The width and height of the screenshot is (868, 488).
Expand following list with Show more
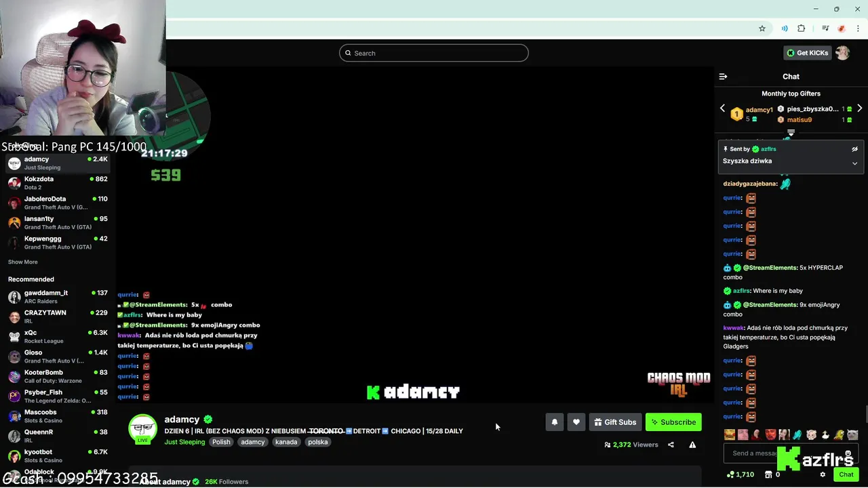coord(23,262)
